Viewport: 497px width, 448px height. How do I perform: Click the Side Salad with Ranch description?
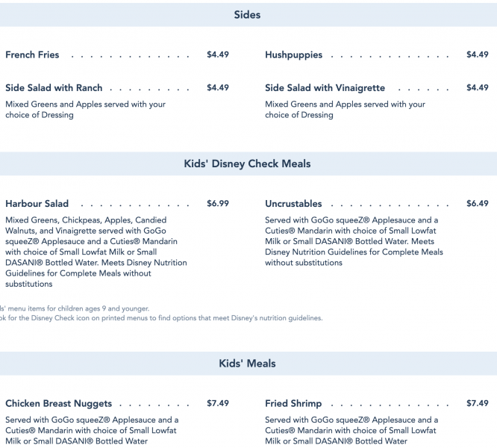point(85,110)
